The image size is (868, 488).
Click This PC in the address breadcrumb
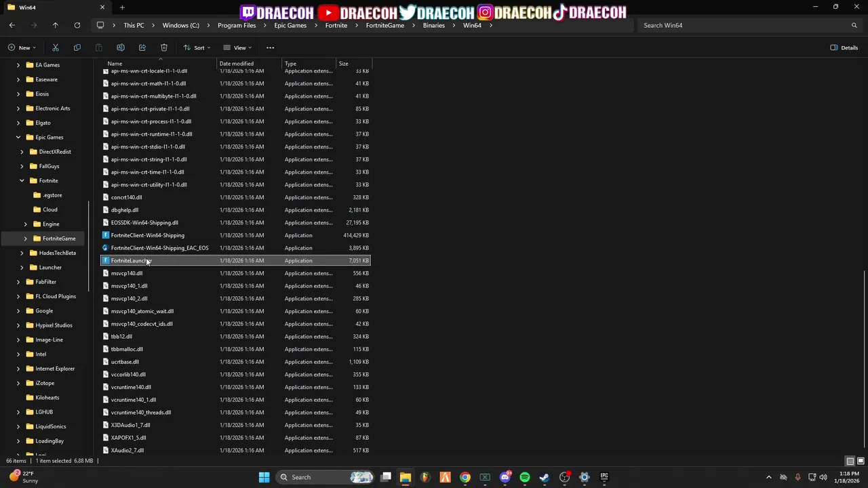coord(134,25)
